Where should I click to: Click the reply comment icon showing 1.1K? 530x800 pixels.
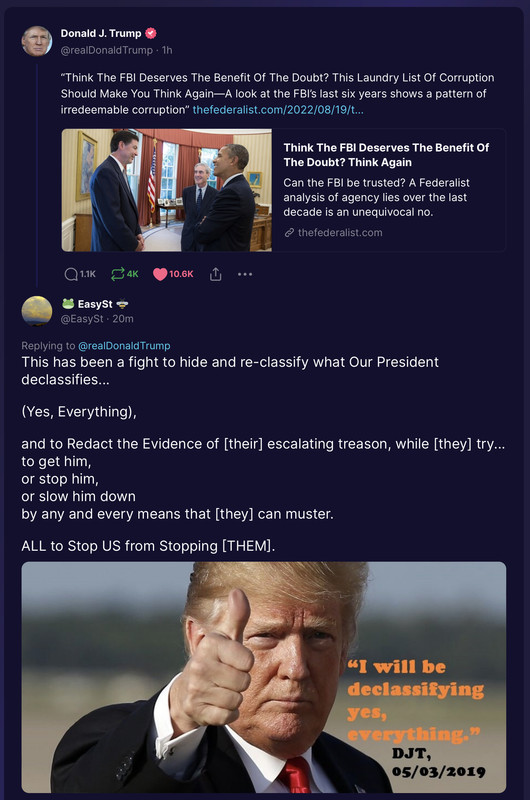click(x=71, y=274)
